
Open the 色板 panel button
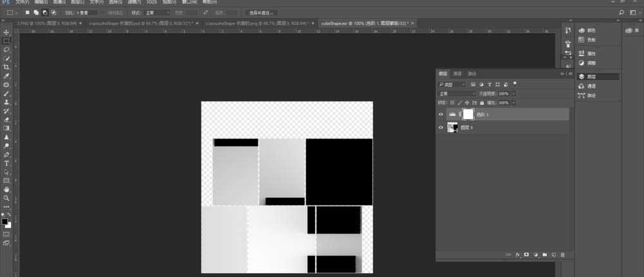click(x=587, y=40)
